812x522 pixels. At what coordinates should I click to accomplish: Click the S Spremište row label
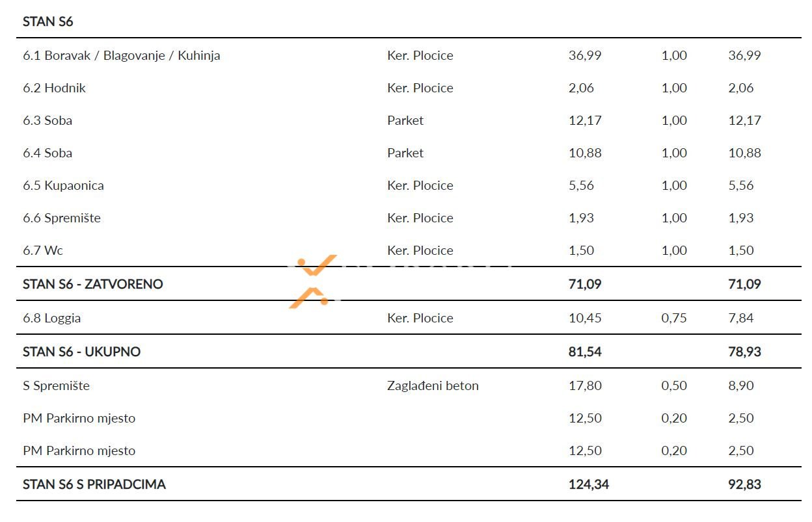[56, 385]
